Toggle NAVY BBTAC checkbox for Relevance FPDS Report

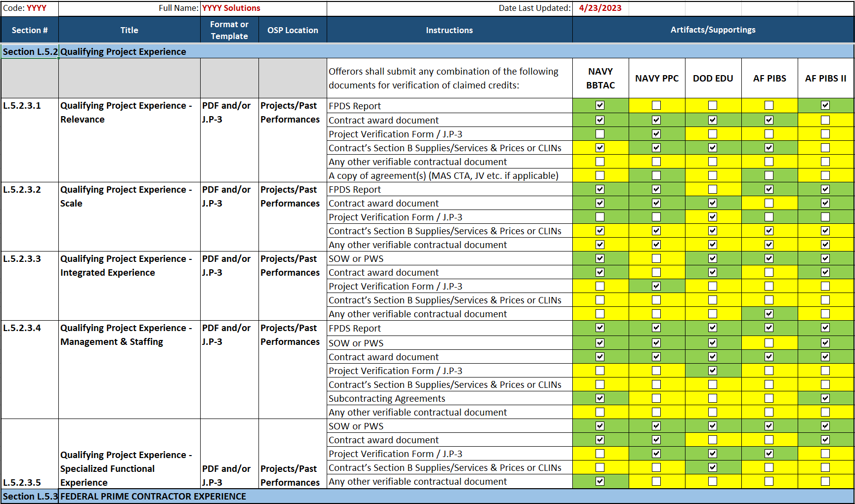[x=600, y=105]
